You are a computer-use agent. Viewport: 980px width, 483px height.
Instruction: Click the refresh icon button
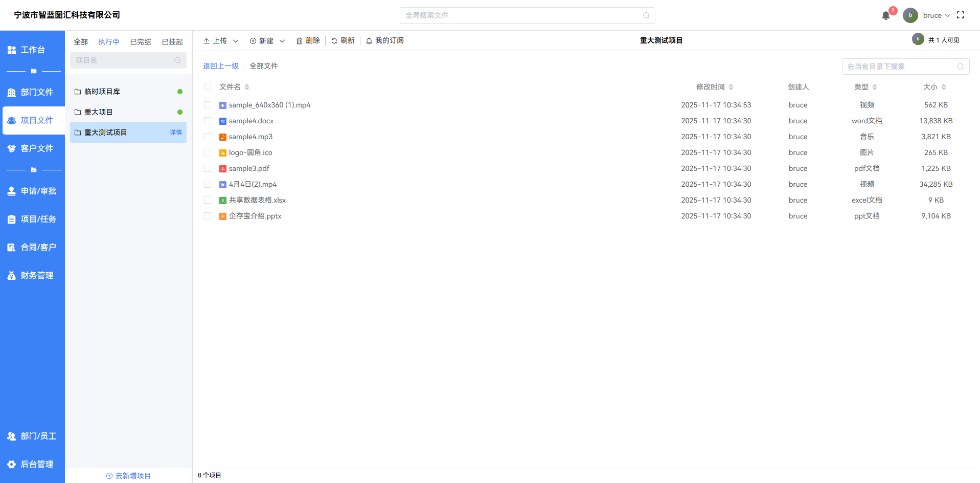(x=334, y=41)
